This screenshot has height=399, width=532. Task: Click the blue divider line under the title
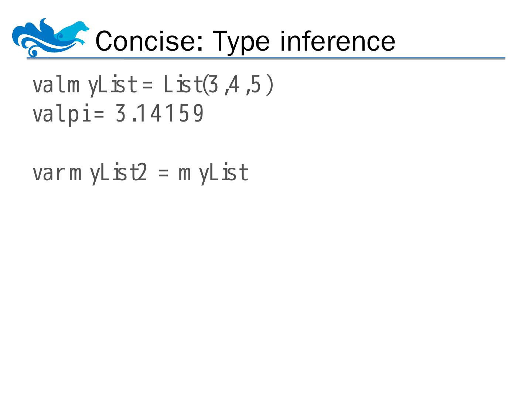(266, 58)
